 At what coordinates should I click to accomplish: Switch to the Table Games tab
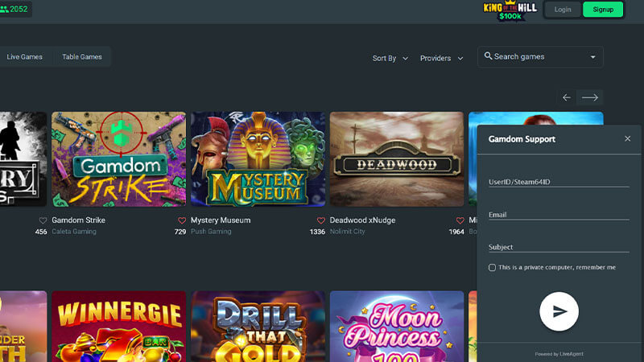pyautogui.click(x=82, y=57)
